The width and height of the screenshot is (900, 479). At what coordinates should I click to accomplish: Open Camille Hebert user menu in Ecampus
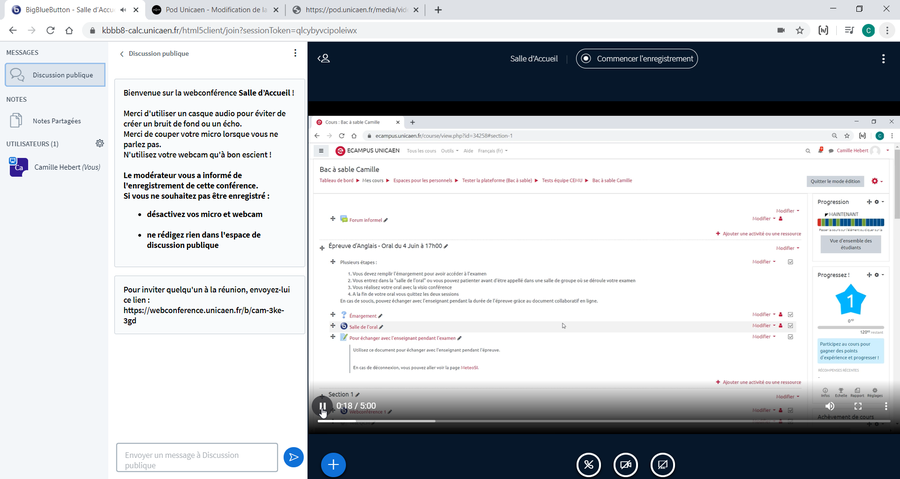pyautogui.click(x=863, y=151)
